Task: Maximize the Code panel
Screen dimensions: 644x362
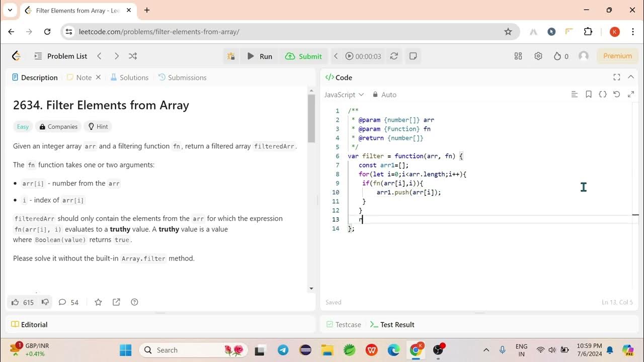Action: point(617,77)
